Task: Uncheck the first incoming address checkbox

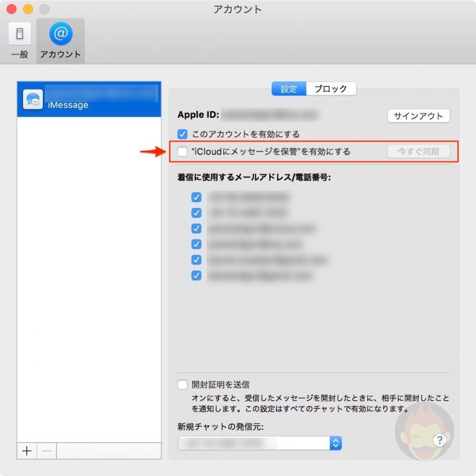Action: coord(196,198)
